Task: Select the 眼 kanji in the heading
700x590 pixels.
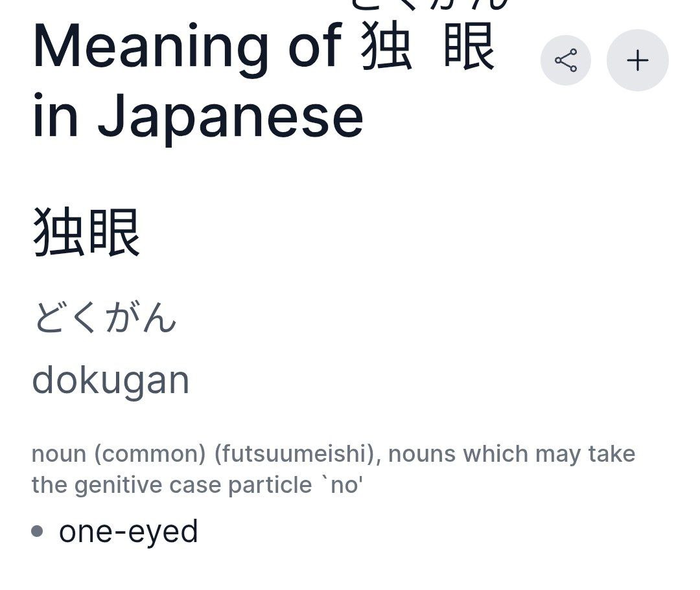Action: [x=469, y=47]
